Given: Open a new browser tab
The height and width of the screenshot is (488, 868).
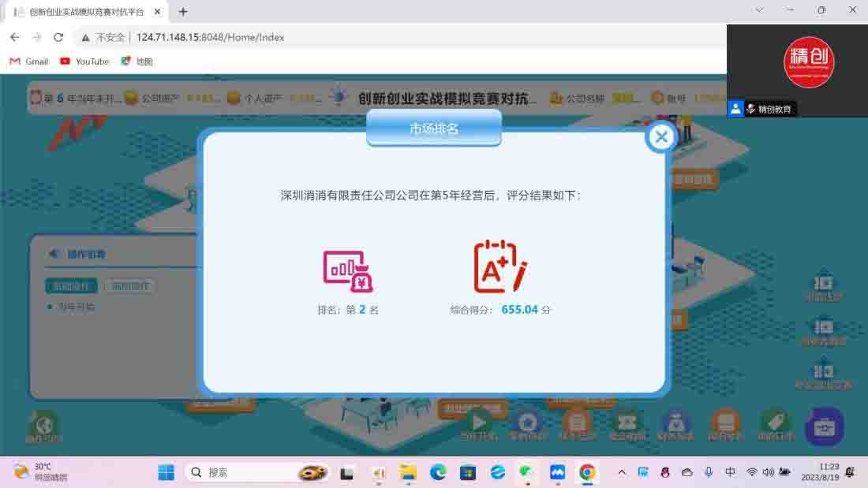Looking at the screenshot, I should pyautogui.click(x=183, y=12).
